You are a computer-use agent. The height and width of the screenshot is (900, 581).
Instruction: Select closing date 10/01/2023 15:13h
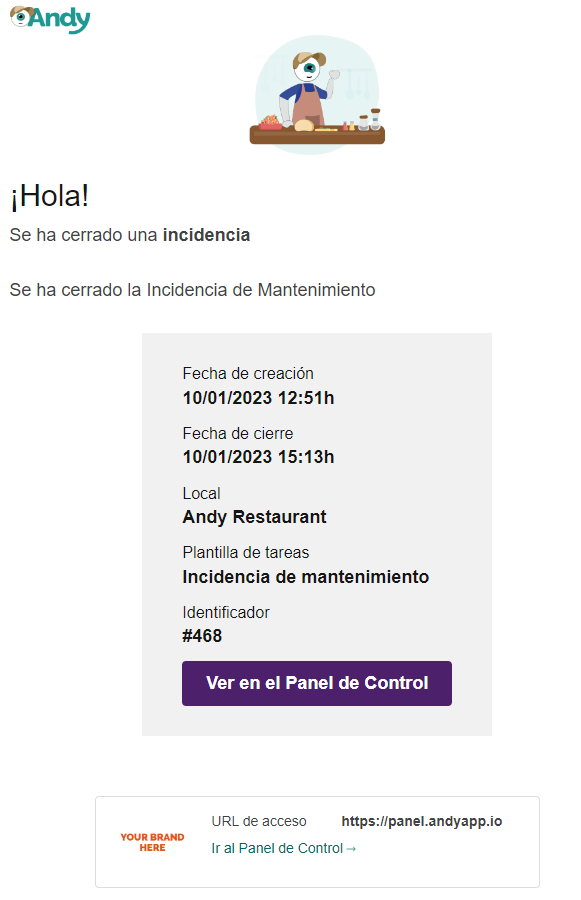[x=258, y=457]
